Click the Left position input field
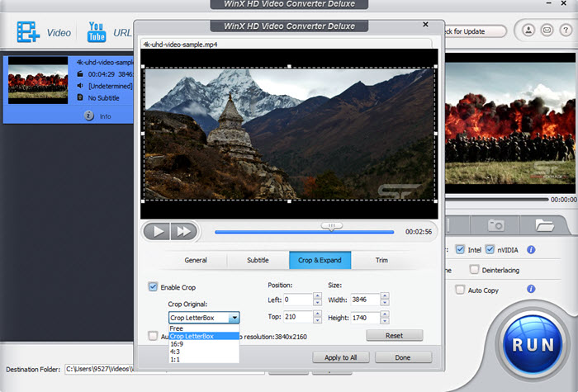The height and width of the screenshot is (392, 578). 298,300
